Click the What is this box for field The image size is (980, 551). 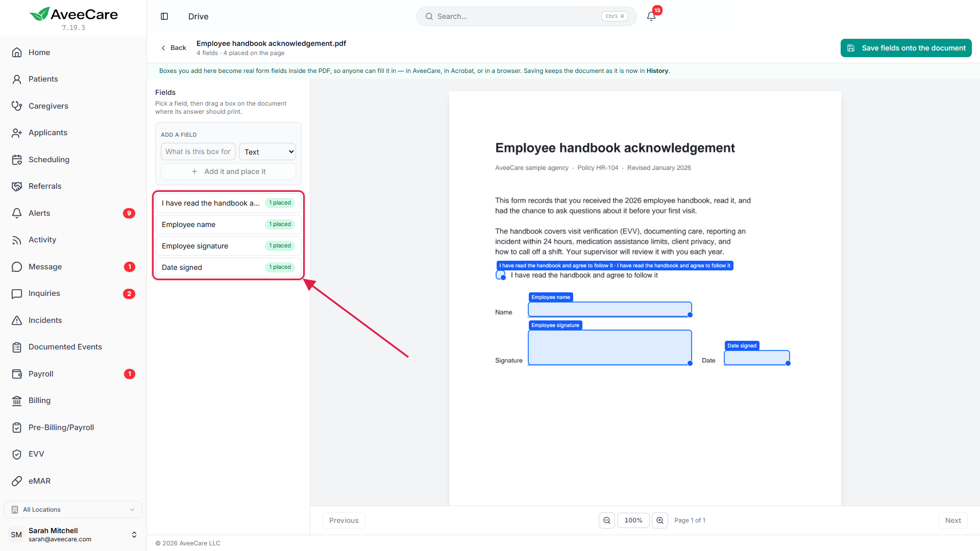tap(198, 152)
